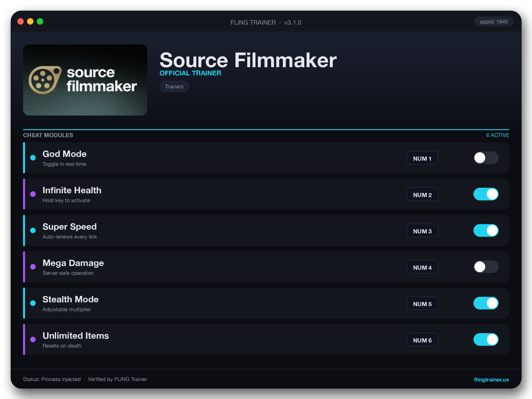Screen dimensions: 532x399
Task: Click the purple dot beside Infinite Health
Action: point(33,194)
